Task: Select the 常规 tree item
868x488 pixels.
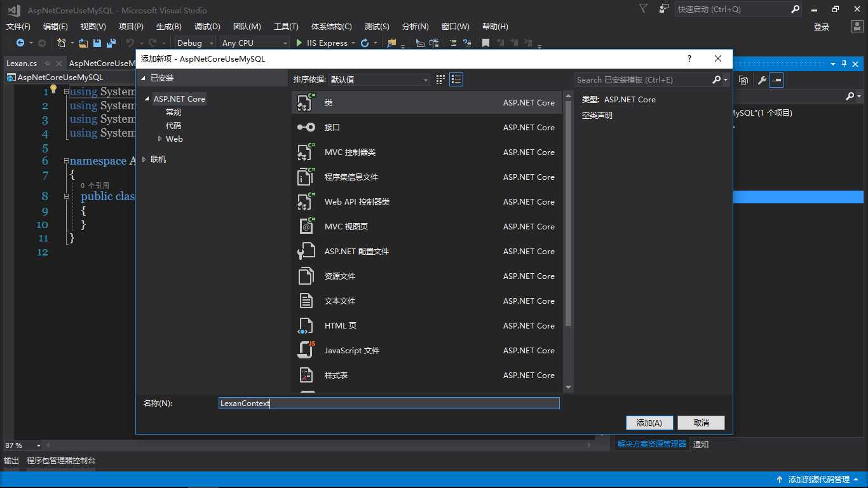Action: coord(173,112)
